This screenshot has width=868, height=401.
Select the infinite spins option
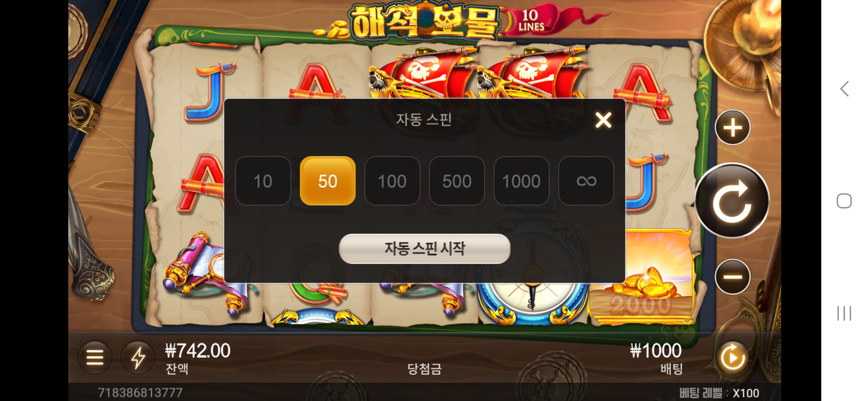tap(586, 181)
